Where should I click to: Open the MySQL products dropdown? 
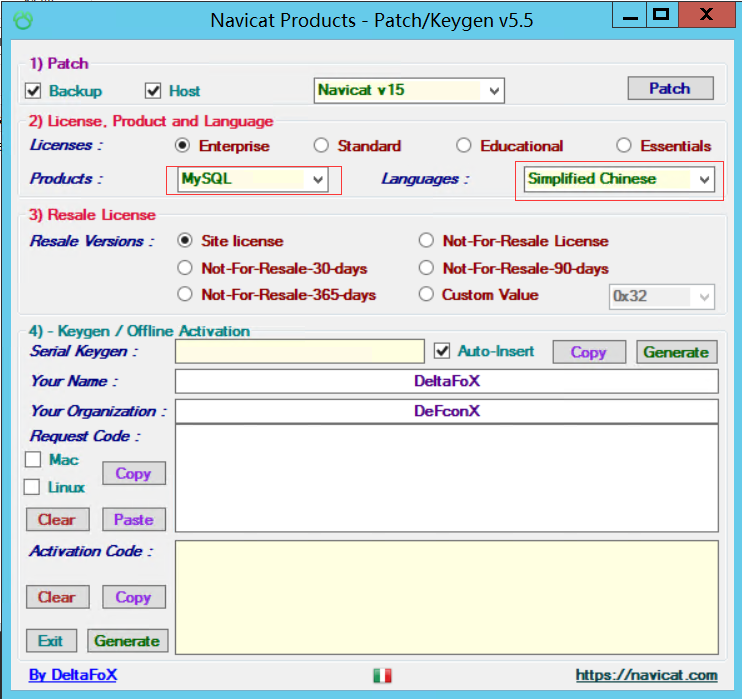[253, 179]
